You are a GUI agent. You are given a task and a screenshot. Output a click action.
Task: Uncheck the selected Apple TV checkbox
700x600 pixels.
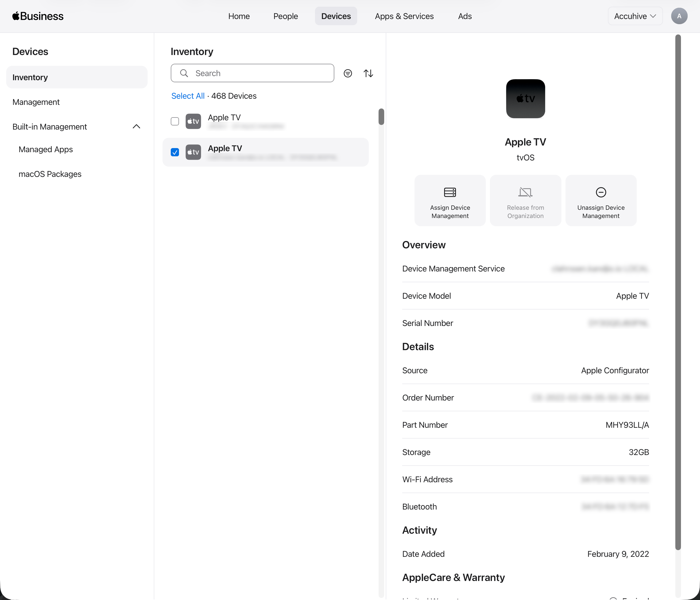point(175,152)
